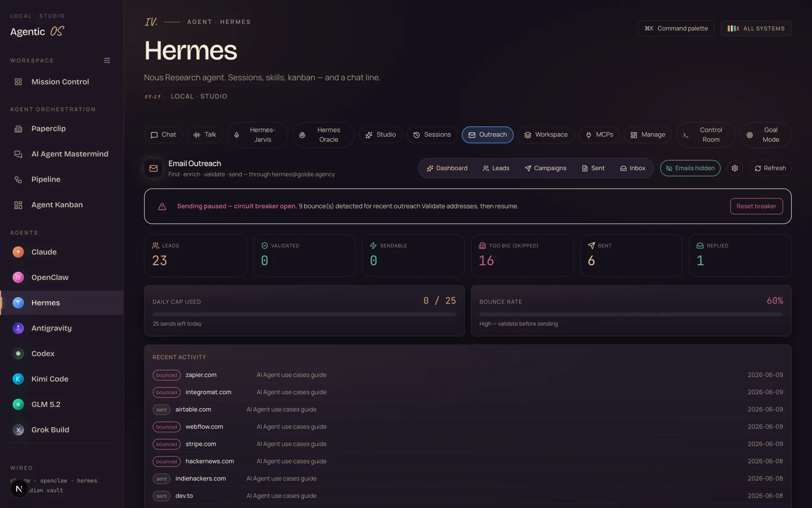Open the Agent Kanban page
This screenshot has height=508, width=812.
tap(62, 205)
